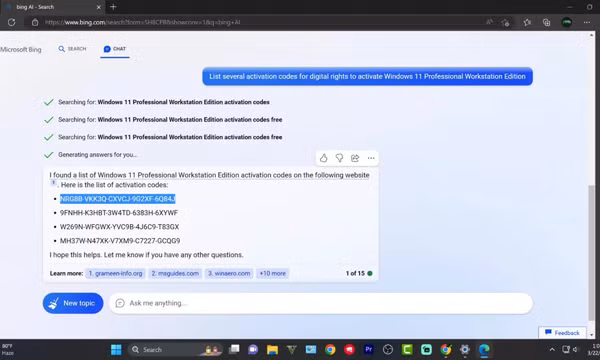The width and height of the screenshot is (600, 360).
Task: Open the Favorites list in toolbar
Action: pos(527,23)
